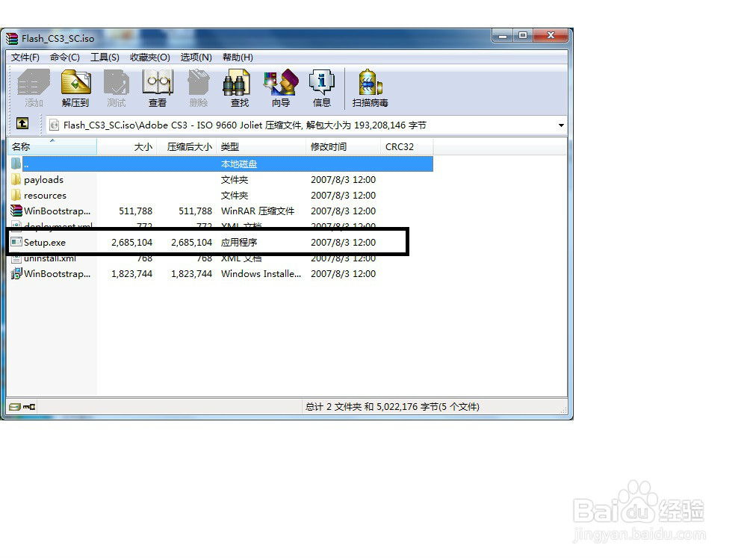Click the drive icon in status bar
The height and width of the screenshot is (560, 747).
(15, 407)
